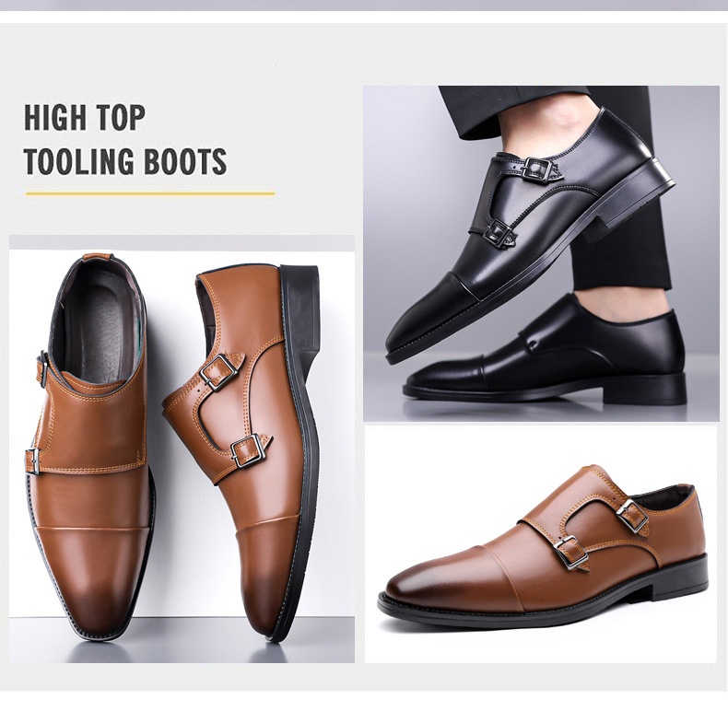Click the 'HIGH TOP' heading text
This screenshot has height=711, width=728.
point(85,117)
